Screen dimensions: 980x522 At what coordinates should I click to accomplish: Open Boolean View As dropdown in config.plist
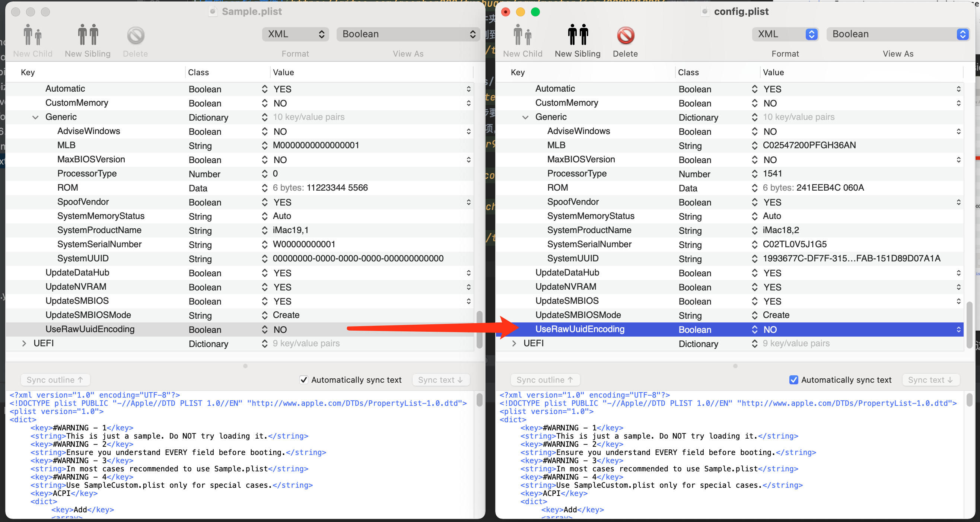[x=897, y=34]
